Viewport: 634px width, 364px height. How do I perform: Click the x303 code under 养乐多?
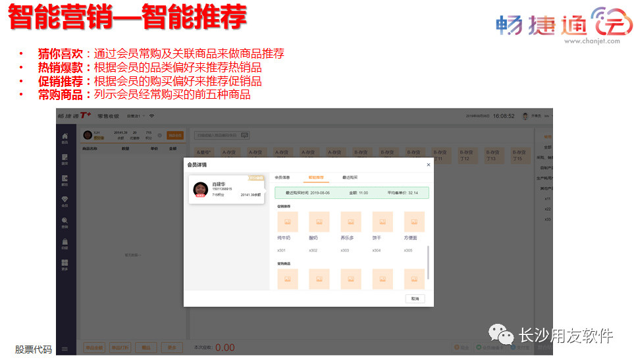point(345,250)
